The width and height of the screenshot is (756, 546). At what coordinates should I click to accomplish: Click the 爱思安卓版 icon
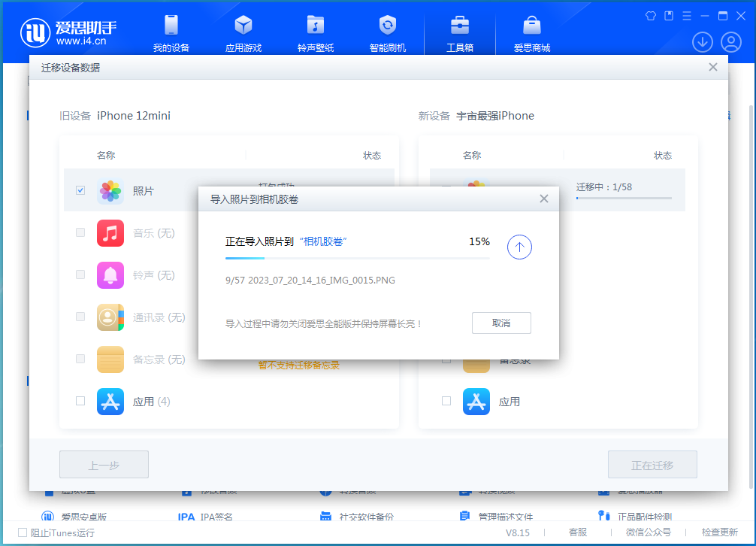pyautogui.click(x=48, y=516)
